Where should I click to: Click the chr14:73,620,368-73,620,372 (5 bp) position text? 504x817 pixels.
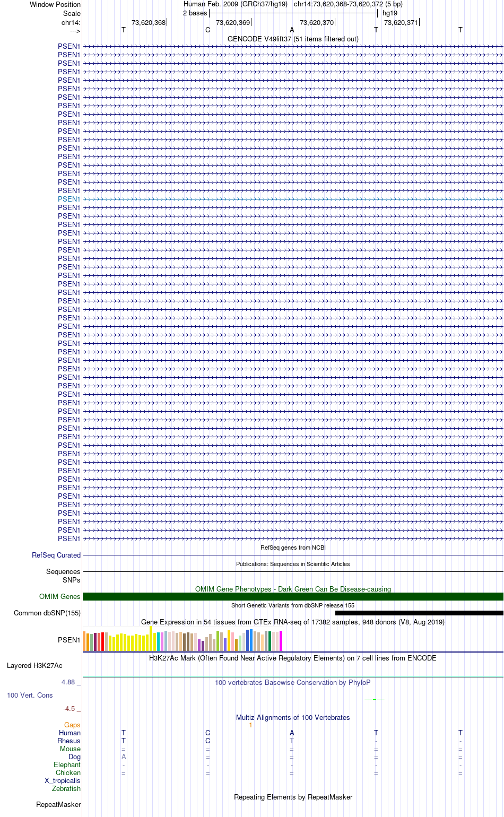[348, 4]
